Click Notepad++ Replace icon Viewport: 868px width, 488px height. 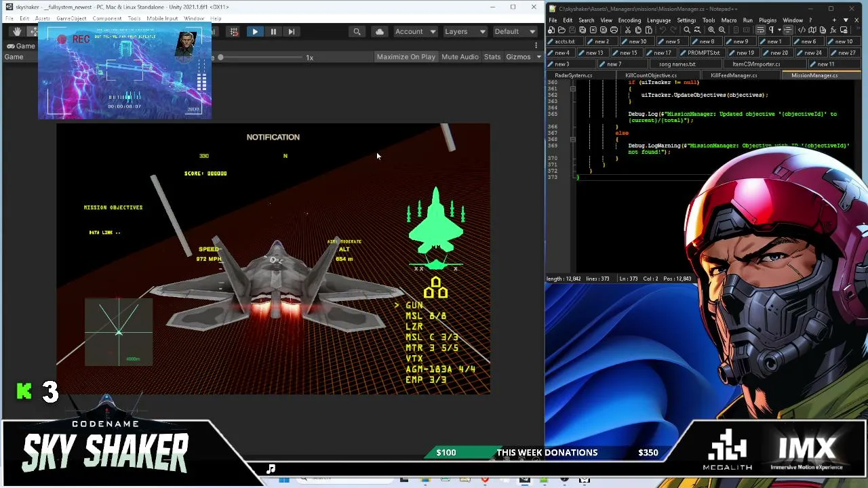pyautogui.click(x=697, y=30)
